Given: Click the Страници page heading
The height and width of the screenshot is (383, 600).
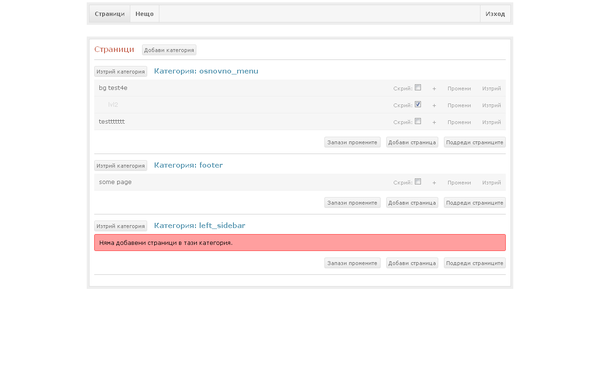Looking at the screenshot, I should point(114,49).
